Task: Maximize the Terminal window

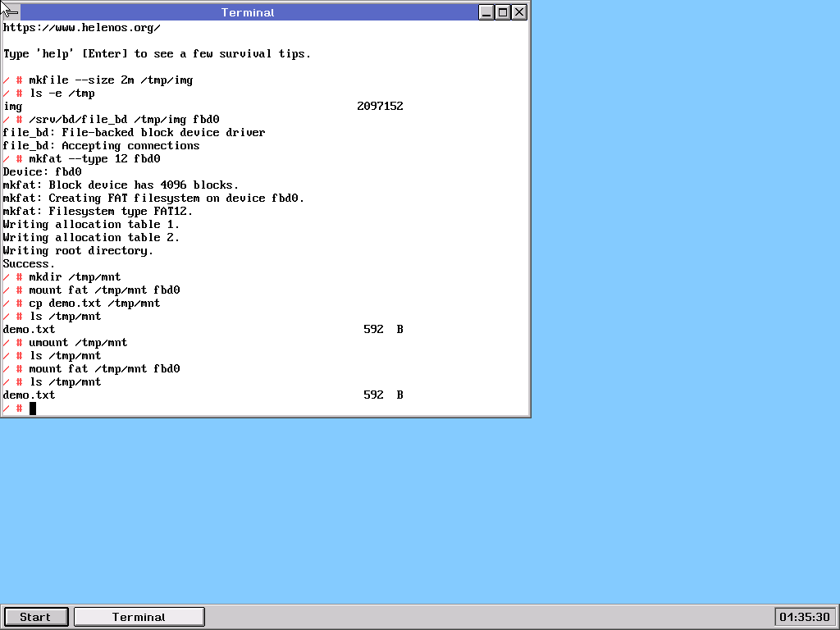Action: [503, 12]
